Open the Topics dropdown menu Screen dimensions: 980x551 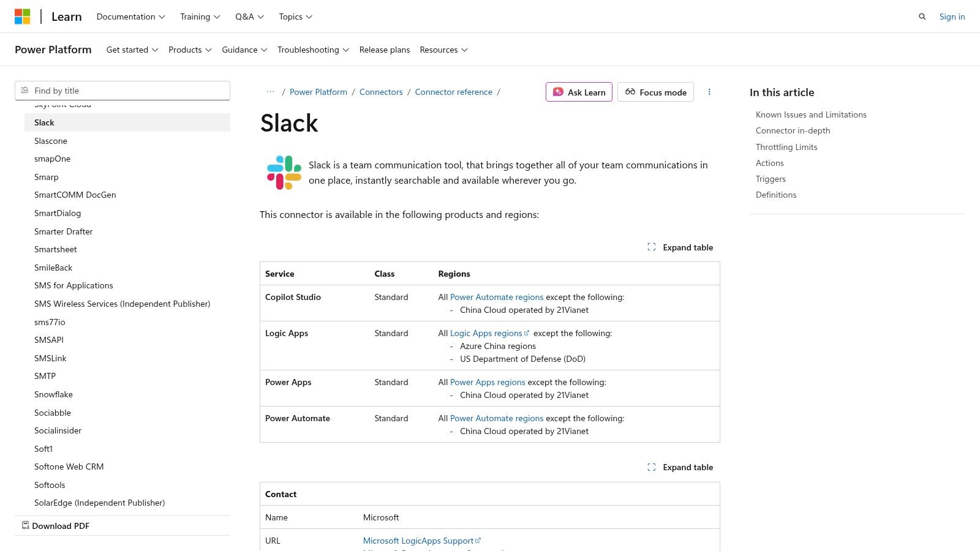(x=295, y=17)
